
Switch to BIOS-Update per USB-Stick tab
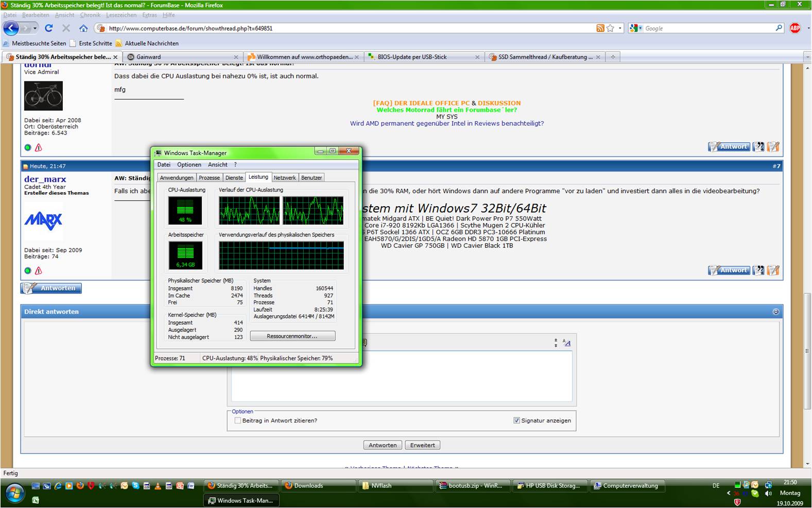point(424,57)
